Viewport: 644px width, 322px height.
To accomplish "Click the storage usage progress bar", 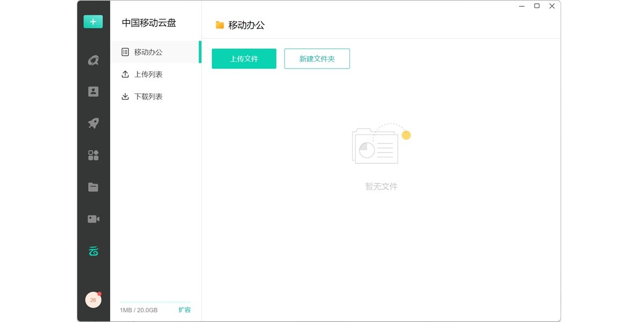I will 155,302.
